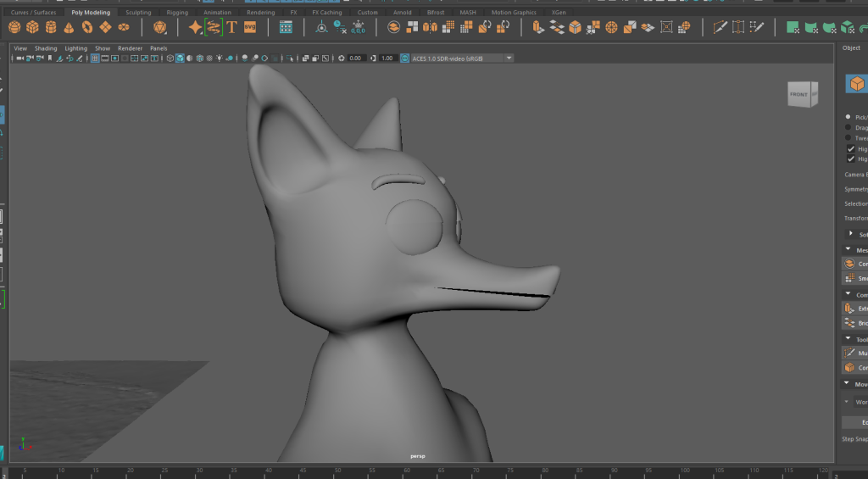Click the Bridge button in Components section
Screen dimensions: 868x479
(854, 323)
